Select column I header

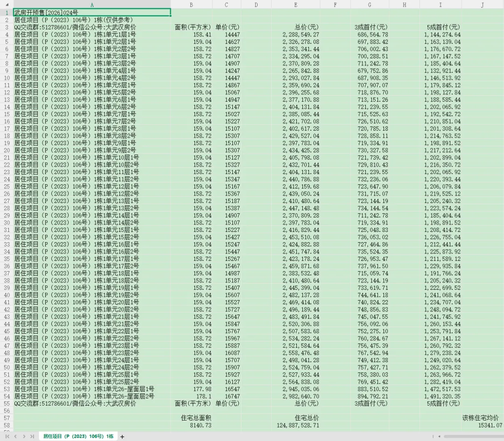441,5
